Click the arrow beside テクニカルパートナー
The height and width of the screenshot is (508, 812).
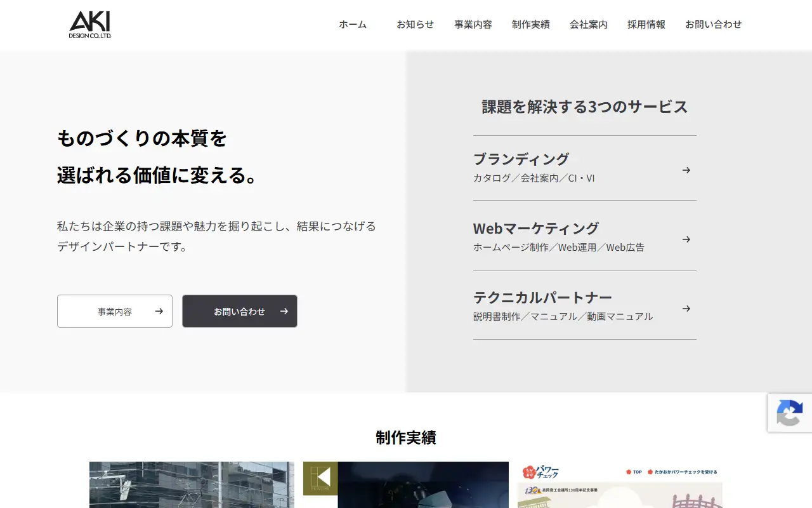[686, 309]
